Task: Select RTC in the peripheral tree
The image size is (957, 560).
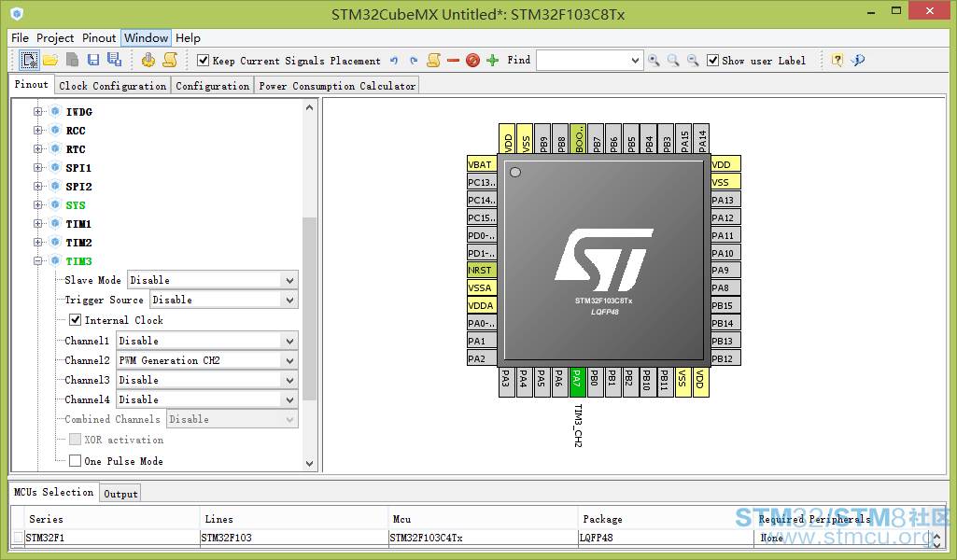Action: [76, 148]
